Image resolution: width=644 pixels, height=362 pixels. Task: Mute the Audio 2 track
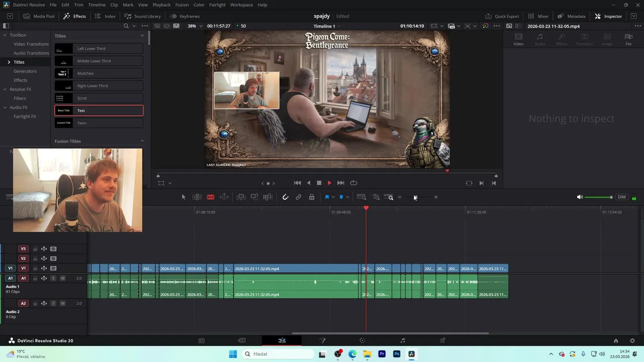coord(63,303)
